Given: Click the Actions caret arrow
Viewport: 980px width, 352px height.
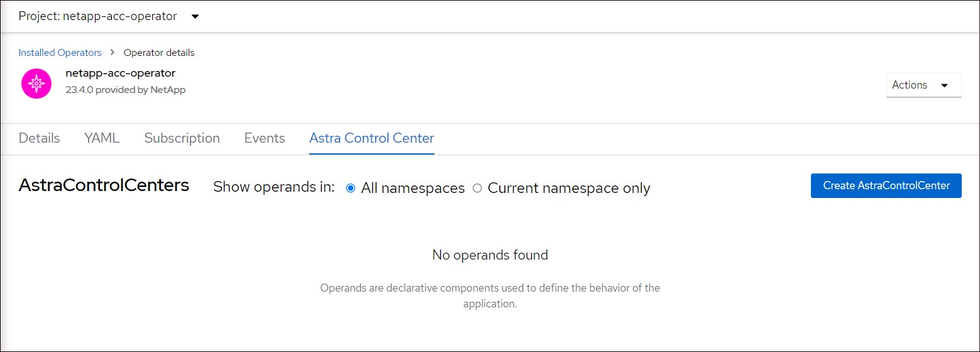Looking at the screenshot, I should [944, 85].
